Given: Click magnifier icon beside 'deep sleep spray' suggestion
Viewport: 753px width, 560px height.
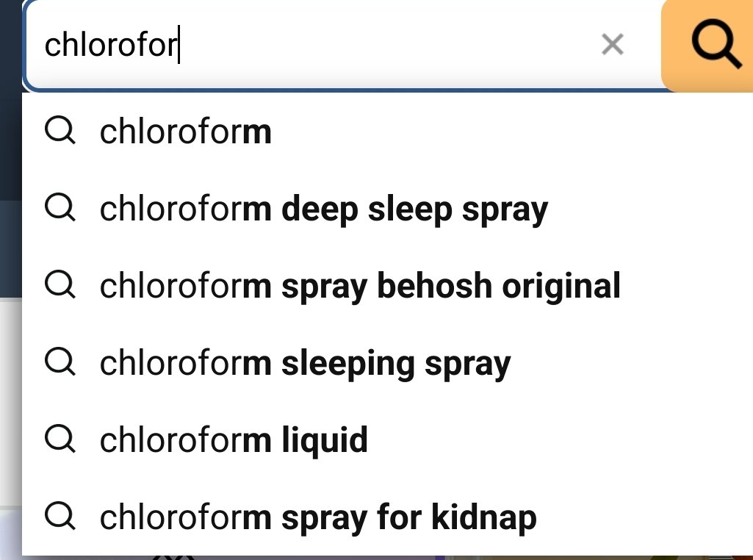Looking at the screenshot, I should tap(60, 209).
